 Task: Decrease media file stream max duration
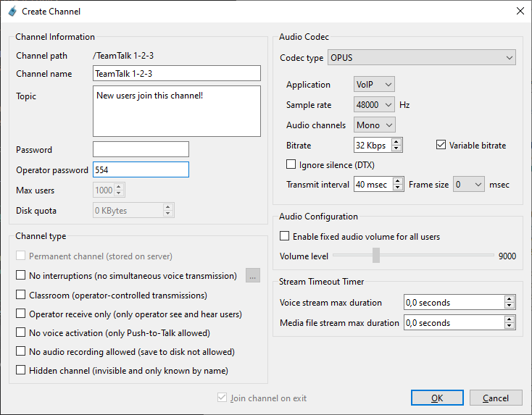click(510, 327)
